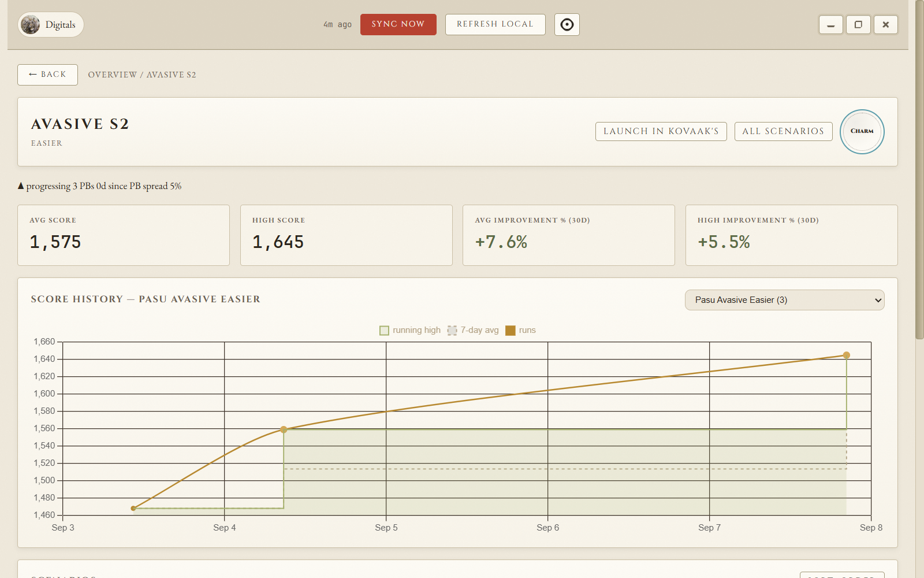The width and height of the screenshot is (924, 578).
Task: Click the High Score value 1,645
Action: [278, 242]
